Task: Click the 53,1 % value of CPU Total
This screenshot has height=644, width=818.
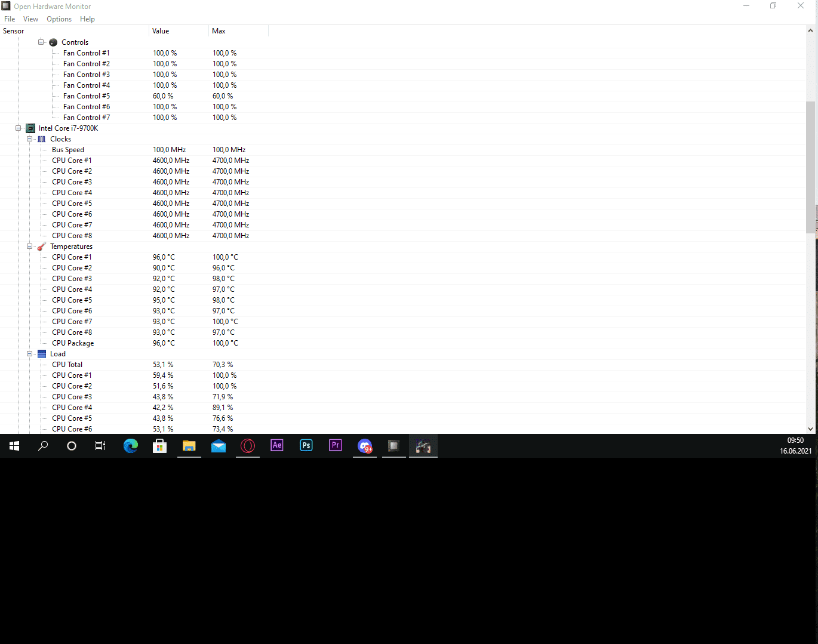Action: click(x=163, y=365)
